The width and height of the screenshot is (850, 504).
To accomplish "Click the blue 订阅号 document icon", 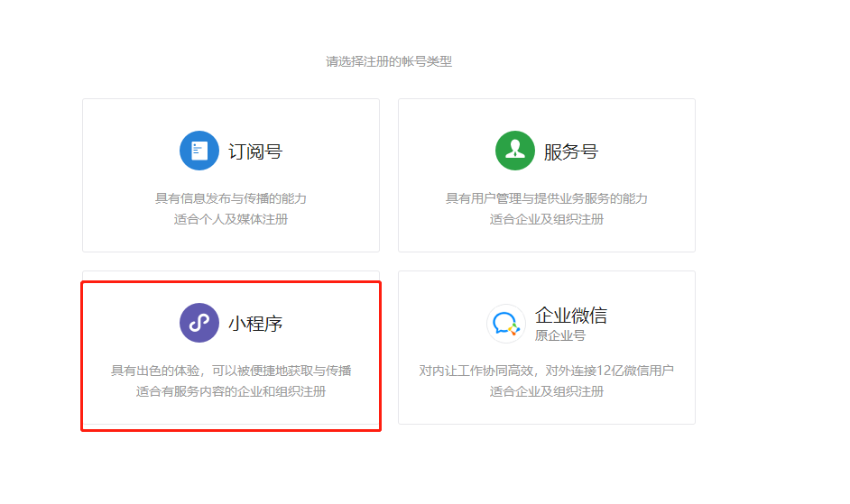I will [x=199, y=151].
